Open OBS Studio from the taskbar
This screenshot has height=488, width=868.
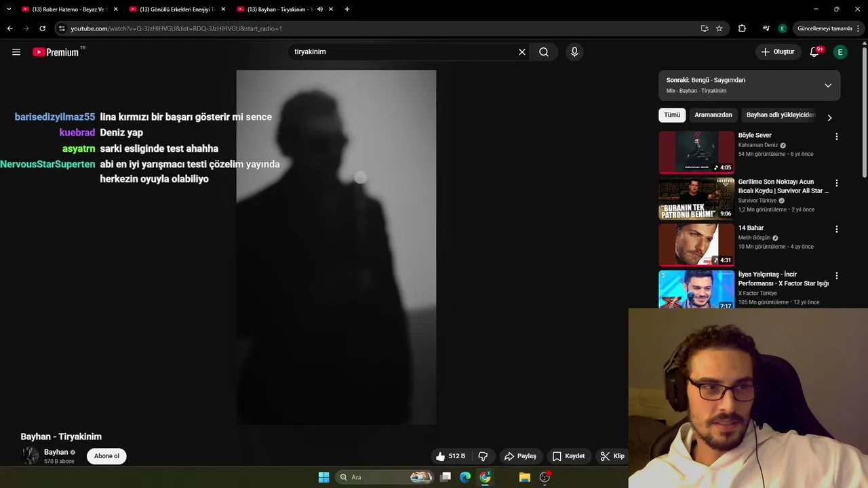coord(545,477)
